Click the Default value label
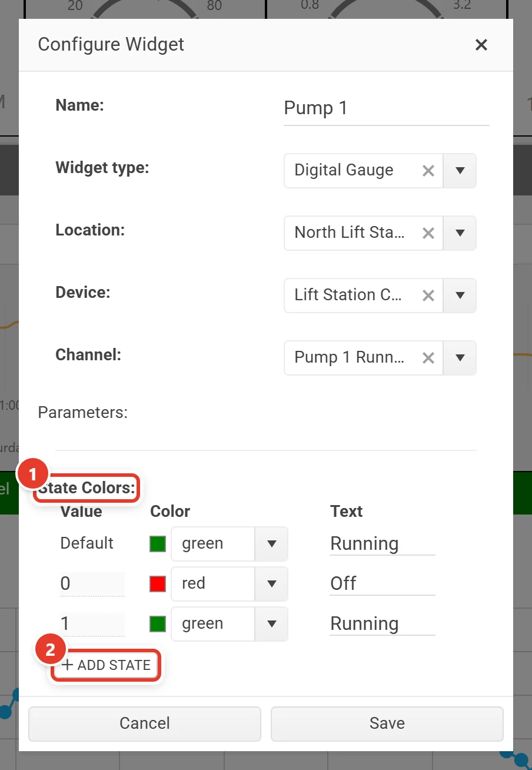 click(87, 543)
